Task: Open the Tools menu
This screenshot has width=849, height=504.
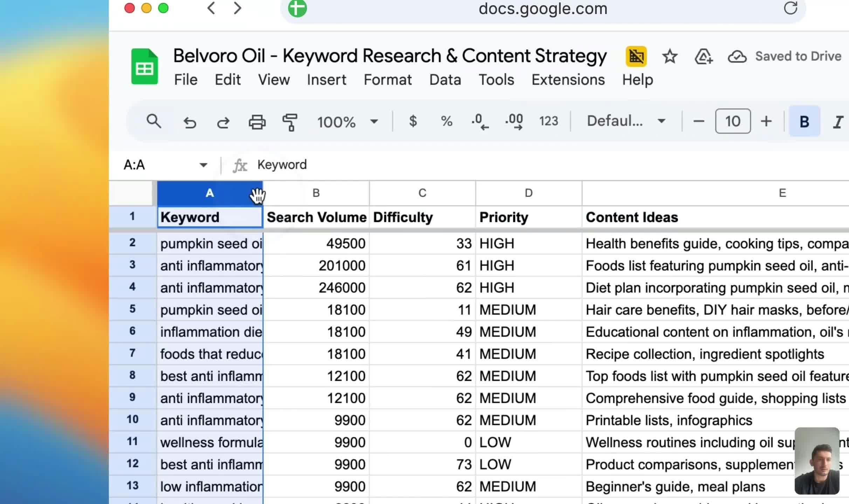Action: (x=496, y=80)
